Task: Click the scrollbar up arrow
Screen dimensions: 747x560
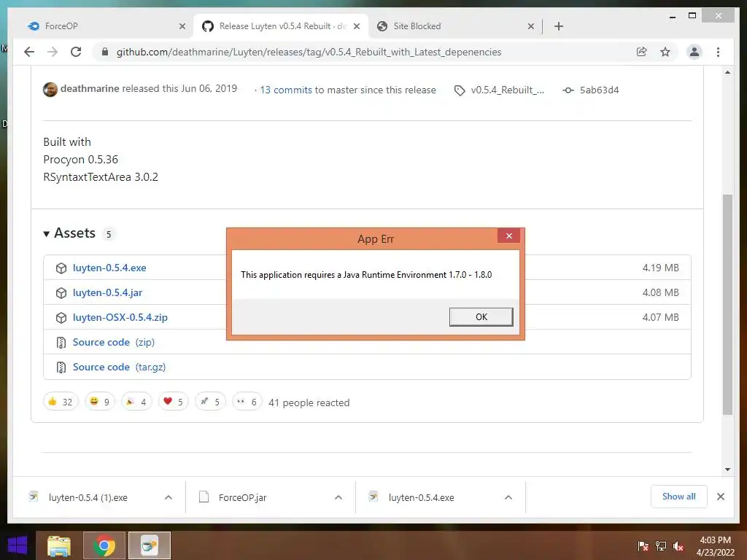Action: pyautogui.click(x=727, y=72)
